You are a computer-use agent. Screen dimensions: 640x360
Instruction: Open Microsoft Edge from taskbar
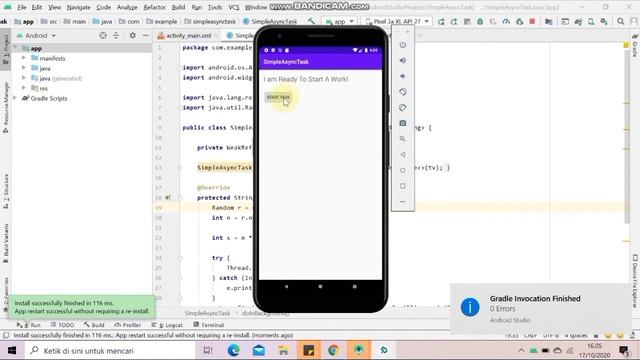[x=233, y=350]
